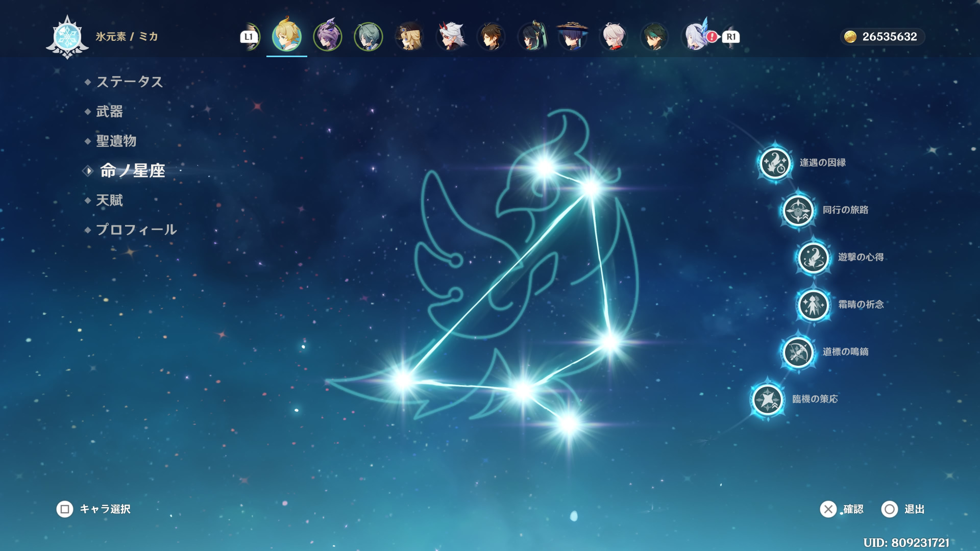The width and height of the screenshot is (980, 551).
Task: Switch to the character wearing a wide hat
Action: pyautogui.click(x=573, y=36)
